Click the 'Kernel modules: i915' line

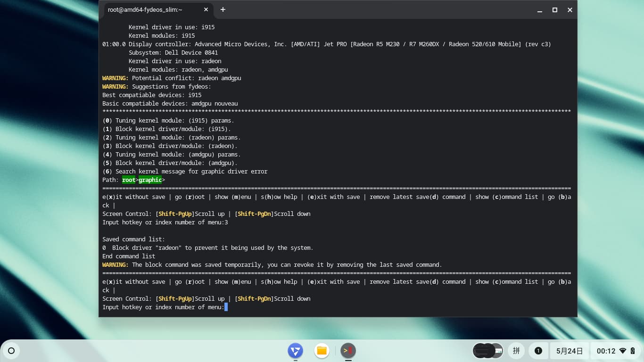[162, 36]
